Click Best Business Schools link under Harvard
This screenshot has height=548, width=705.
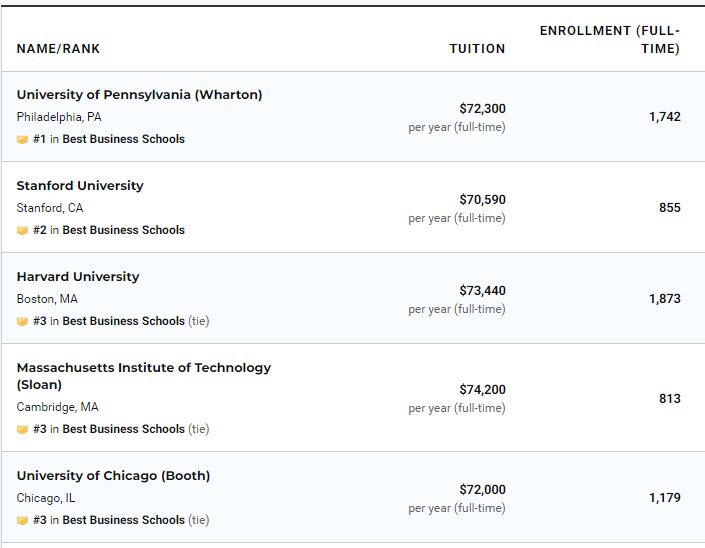[123, 322]
